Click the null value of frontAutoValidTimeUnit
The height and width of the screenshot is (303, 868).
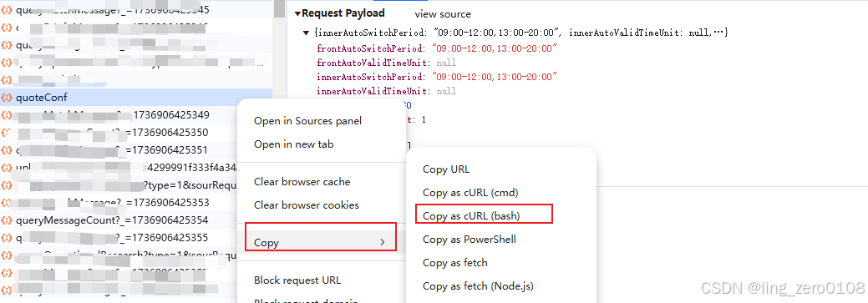click(446, 63)
